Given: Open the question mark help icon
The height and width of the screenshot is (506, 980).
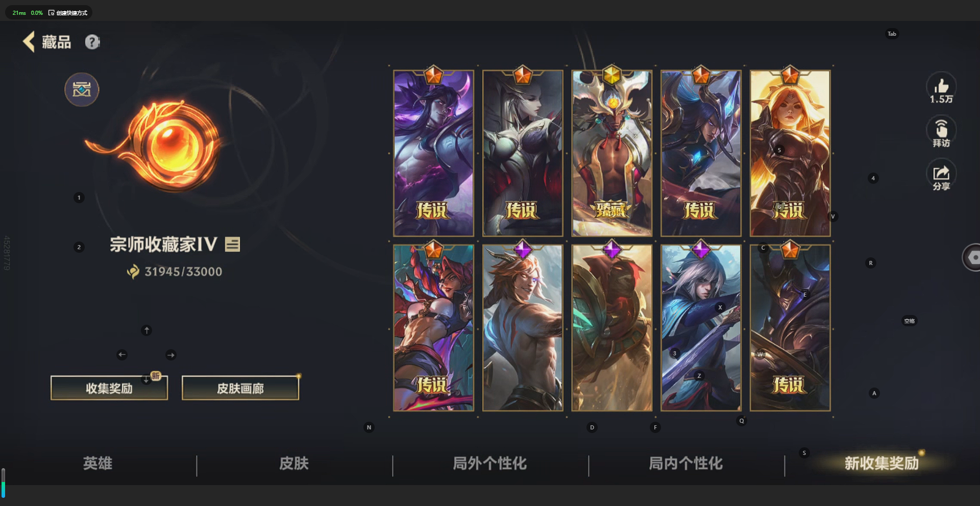Looking at the screenshot, I should click(92, 42).
